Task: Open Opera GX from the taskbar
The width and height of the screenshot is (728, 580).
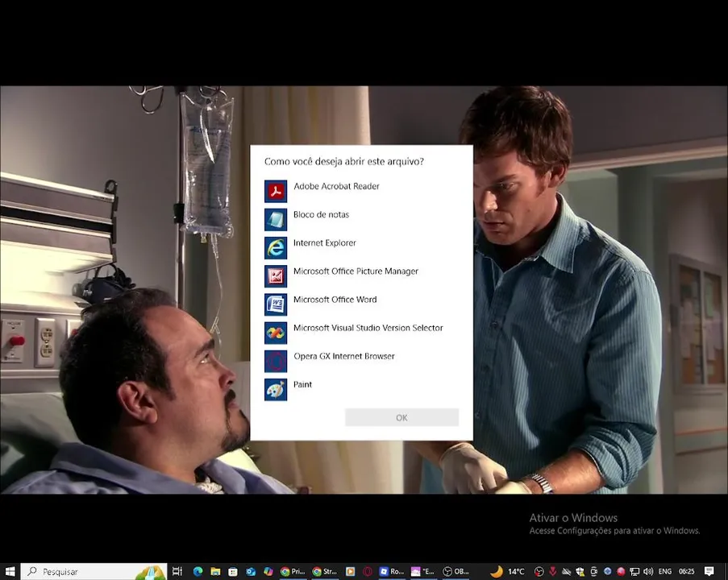Action: (x=368, y=571)
